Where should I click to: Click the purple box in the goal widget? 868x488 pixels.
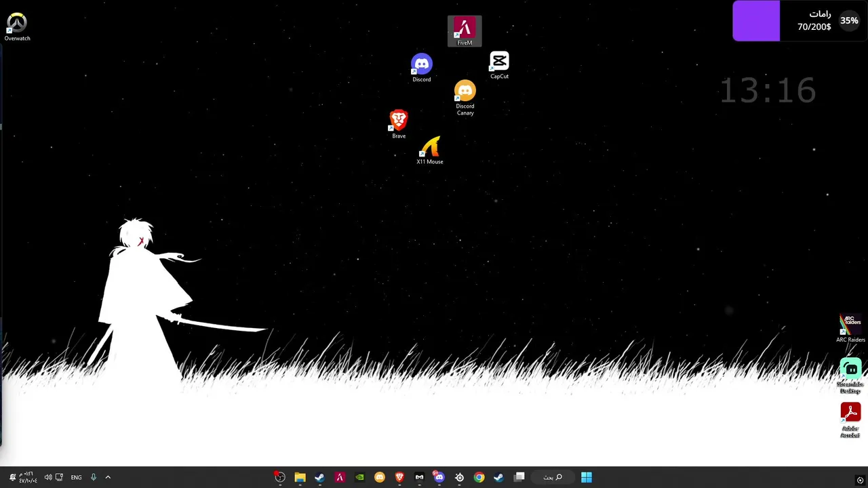coord(756,20)
